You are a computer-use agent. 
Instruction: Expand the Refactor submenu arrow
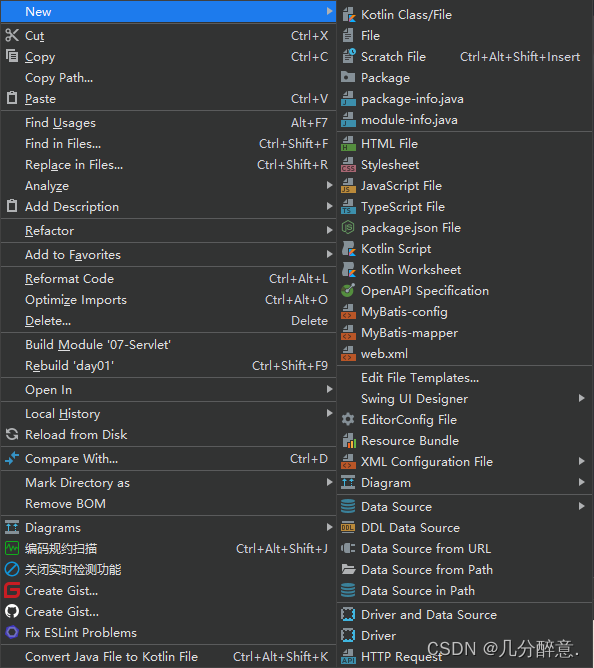(x=329, y=230)
